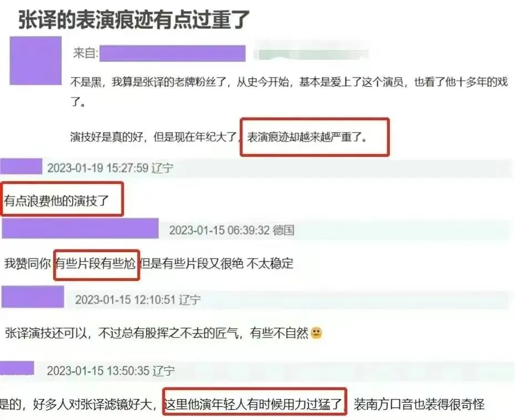The image size is (515, 420).
Task: Click the blurred green tag beside source
Action: pyautogui.click(x=311, y=54)
